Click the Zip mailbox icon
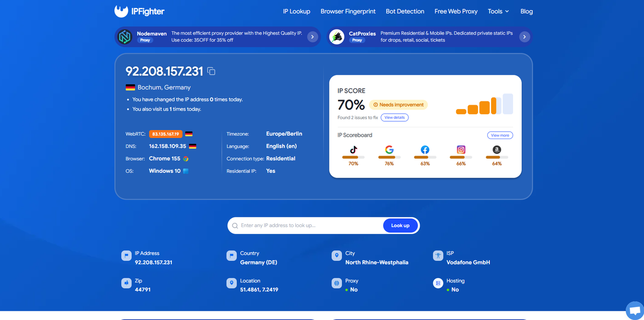Viewport: 644px width, 320px height. coord(126,283)
